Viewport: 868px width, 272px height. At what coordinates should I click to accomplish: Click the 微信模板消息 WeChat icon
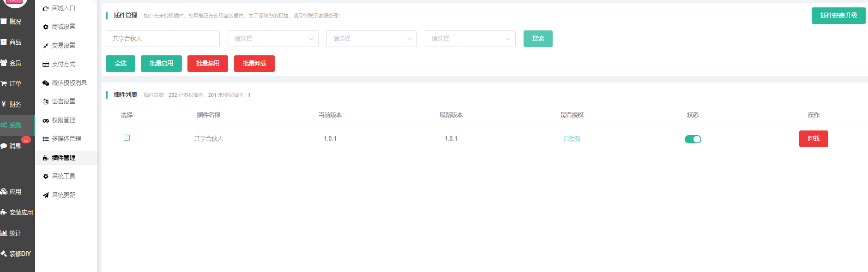coord(46,83)
